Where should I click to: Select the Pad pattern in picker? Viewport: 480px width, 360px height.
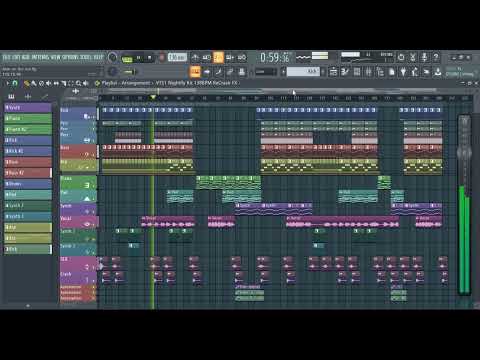[x=28, y=194]
